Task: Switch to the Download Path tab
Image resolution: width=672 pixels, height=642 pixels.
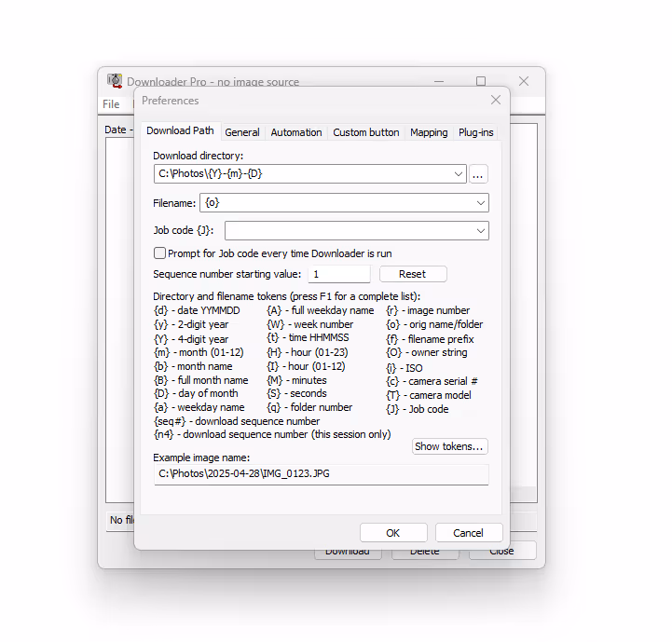Action: [x=180, y=130]
